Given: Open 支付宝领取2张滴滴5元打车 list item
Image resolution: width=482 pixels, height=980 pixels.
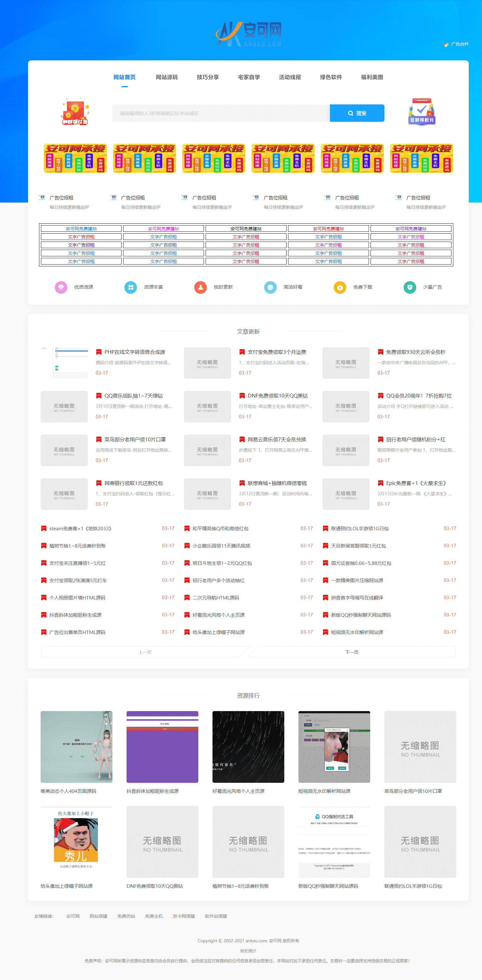Looking at the screenshot, I should point(78,581).
